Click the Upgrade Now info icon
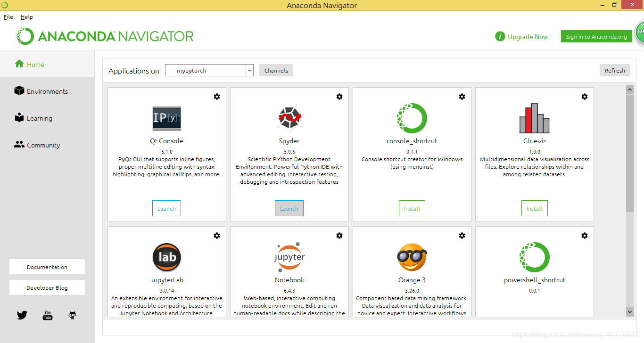 500,37
